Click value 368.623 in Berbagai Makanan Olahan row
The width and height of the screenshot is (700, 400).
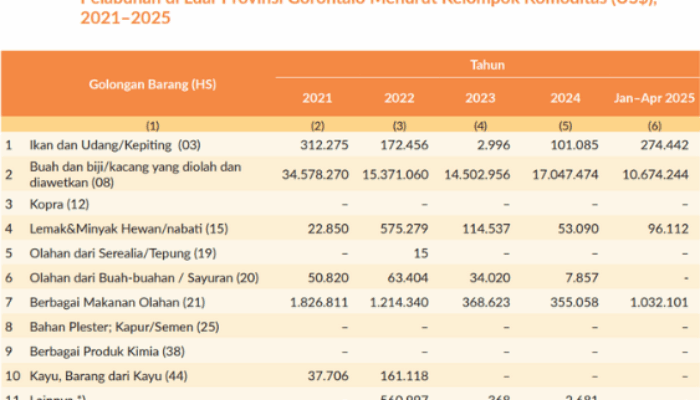486,303
